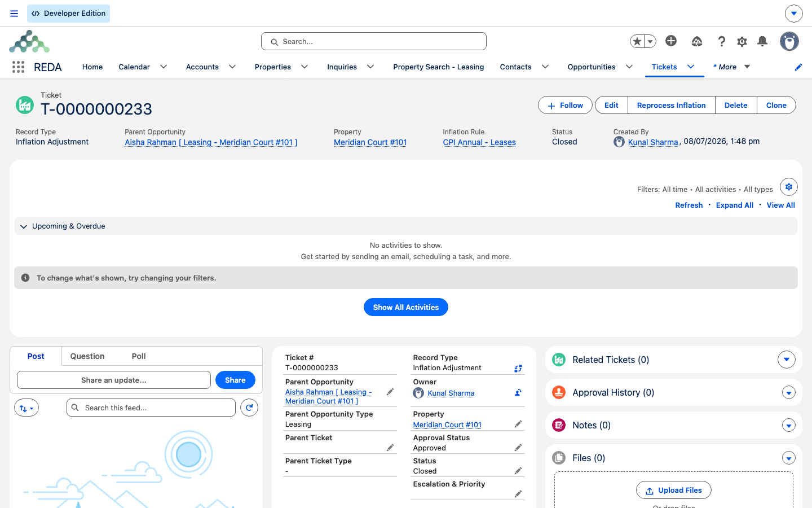Image resolution: width=812 pixels, height=508 pixels.
Task: Click Show All Activities
Action: [406, 307]
